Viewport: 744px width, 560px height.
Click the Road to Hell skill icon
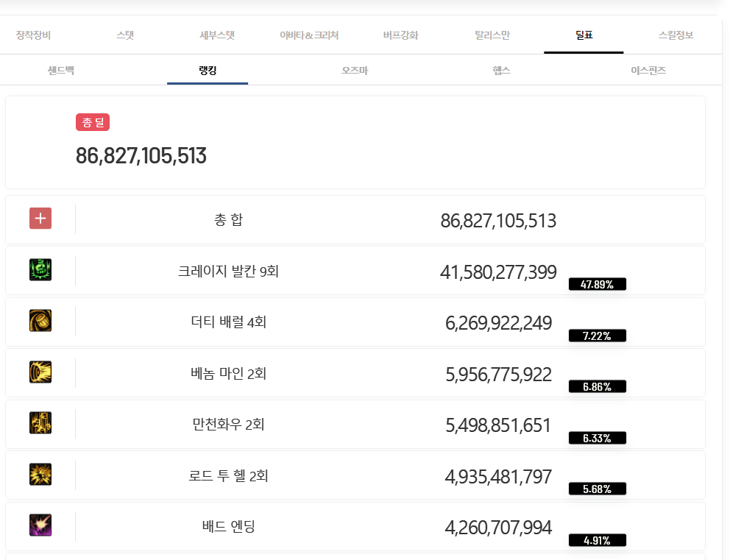coord(40,475)
